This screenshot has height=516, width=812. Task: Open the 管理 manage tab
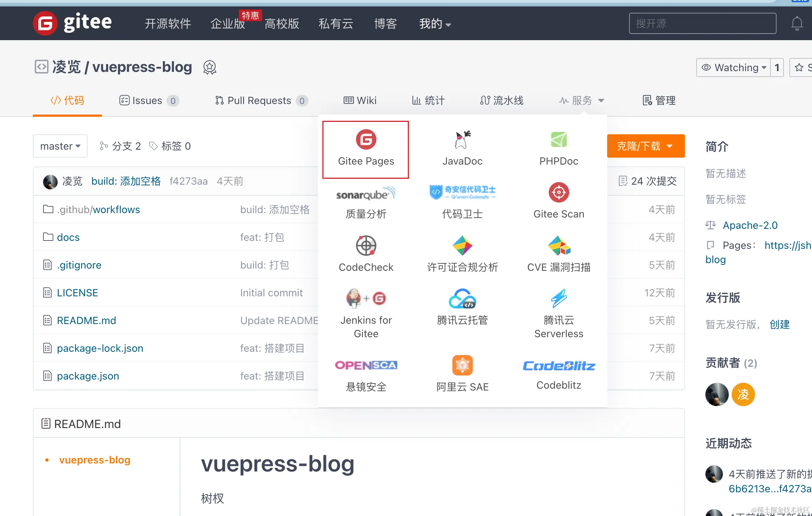pyautogui.click(x=659, y=100)
